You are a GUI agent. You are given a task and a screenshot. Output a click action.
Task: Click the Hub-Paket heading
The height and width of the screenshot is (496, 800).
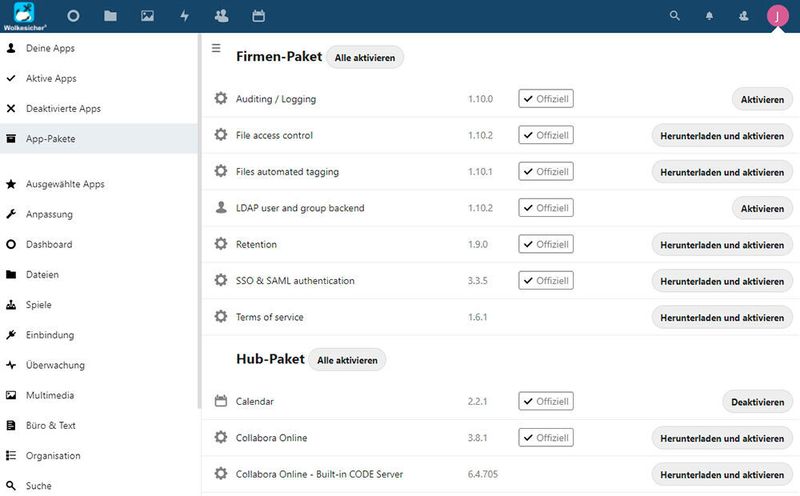tap(270, 359)
